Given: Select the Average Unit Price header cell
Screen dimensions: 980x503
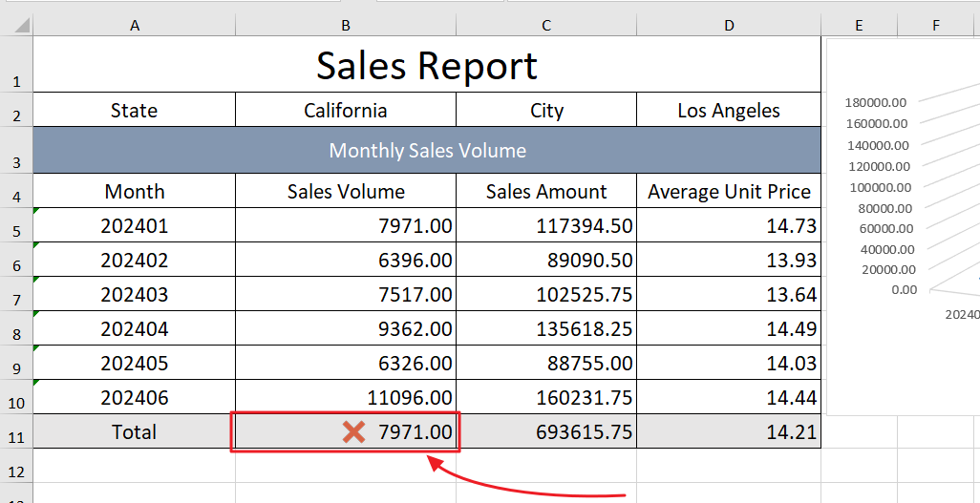Looking at the screenshot, I should (729, 191).
